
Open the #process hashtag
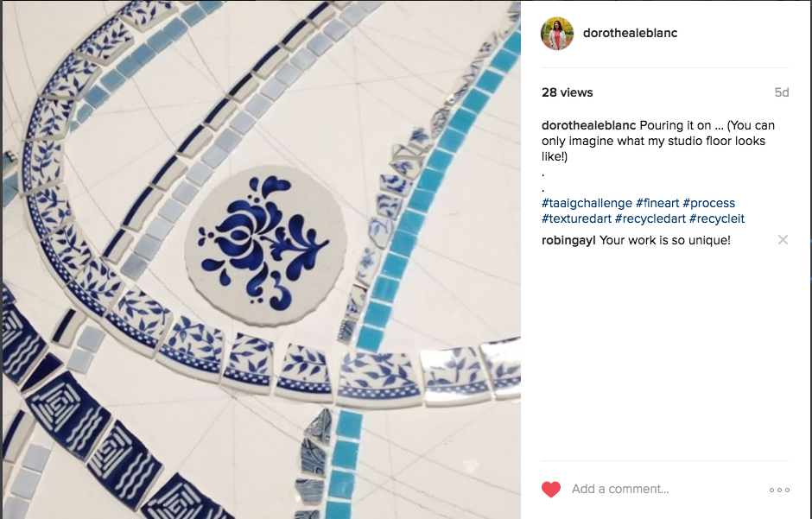[x=708, y=203]
